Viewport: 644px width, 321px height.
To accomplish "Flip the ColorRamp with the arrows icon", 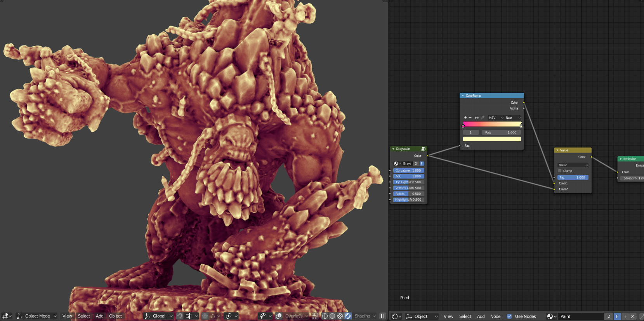I will (477, 118).
